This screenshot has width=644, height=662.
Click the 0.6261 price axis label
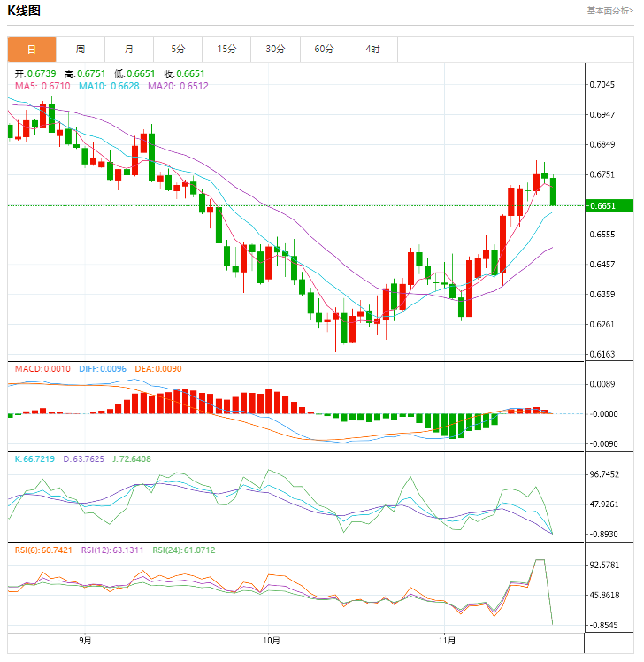602,324
